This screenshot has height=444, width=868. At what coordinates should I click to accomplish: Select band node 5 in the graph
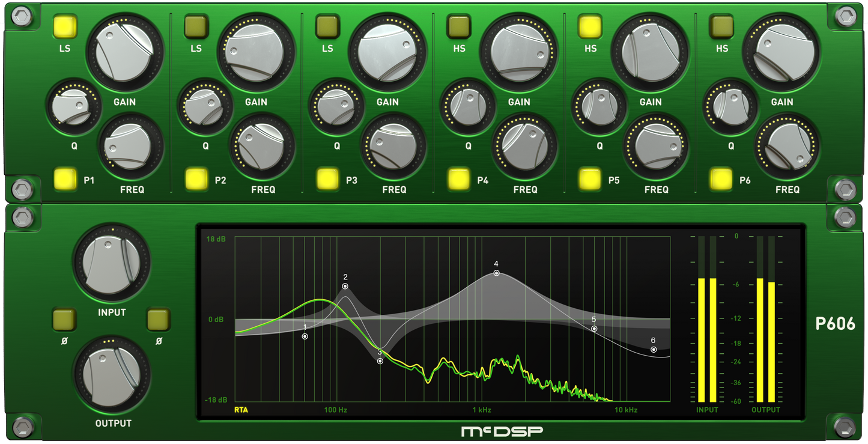594,329
